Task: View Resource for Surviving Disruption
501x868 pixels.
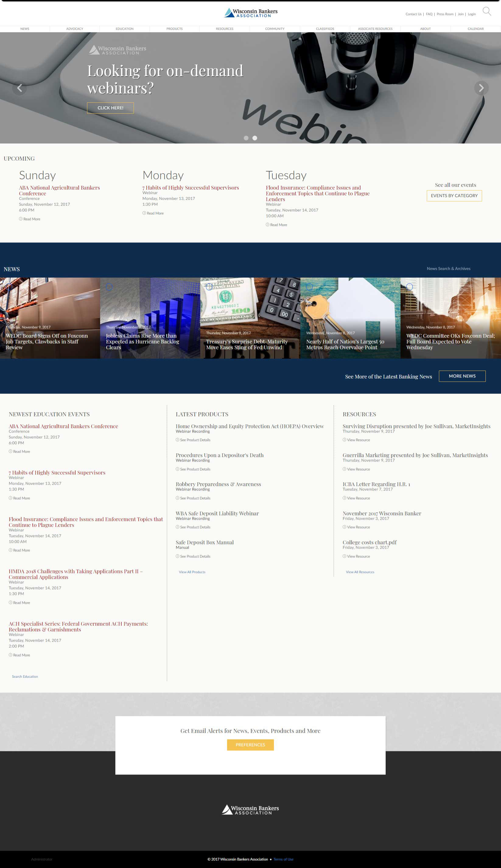Action: tap(356, 440)
